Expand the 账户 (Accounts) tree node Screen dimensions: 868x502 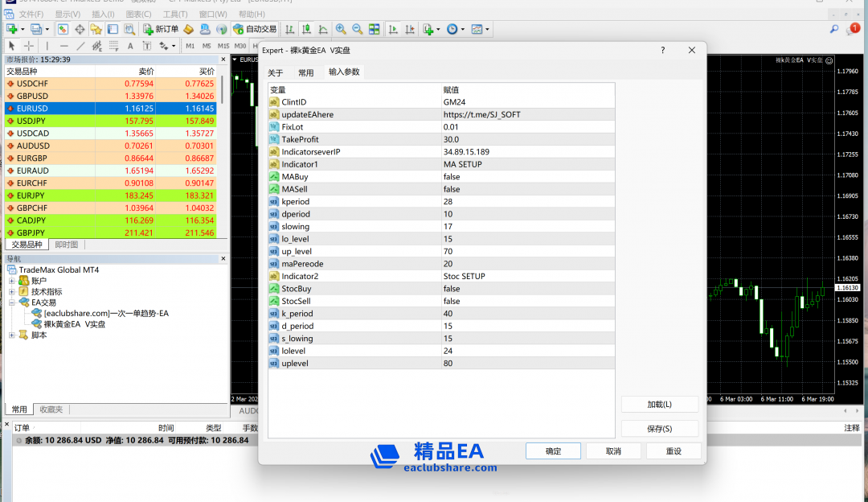click(12, 281)
